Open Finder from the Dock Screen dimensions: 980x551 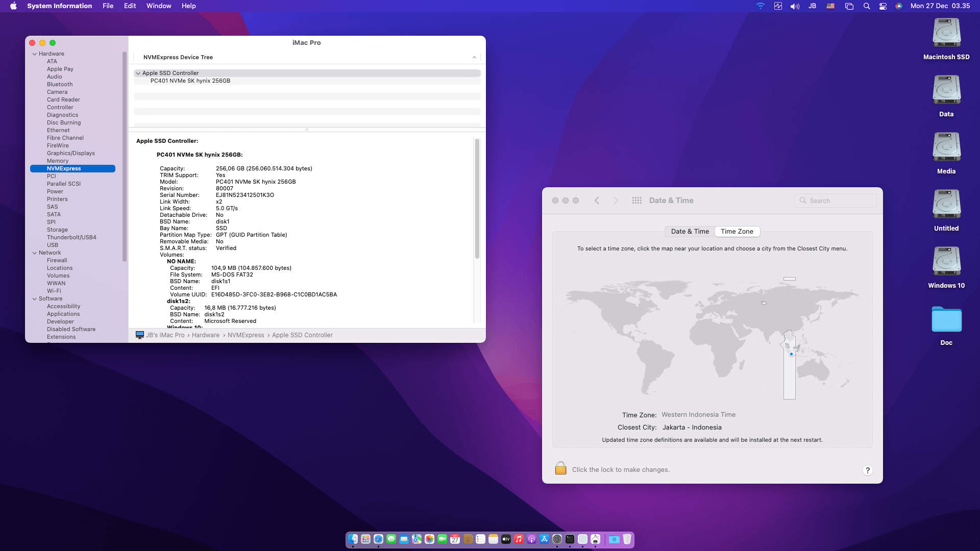353,539
